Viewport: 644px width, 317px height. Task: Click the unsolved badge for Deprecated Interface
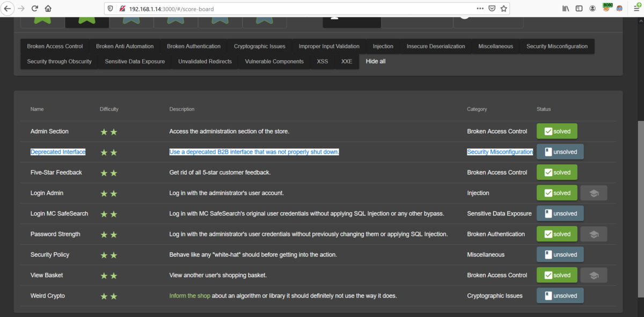[x=560, y=152]
